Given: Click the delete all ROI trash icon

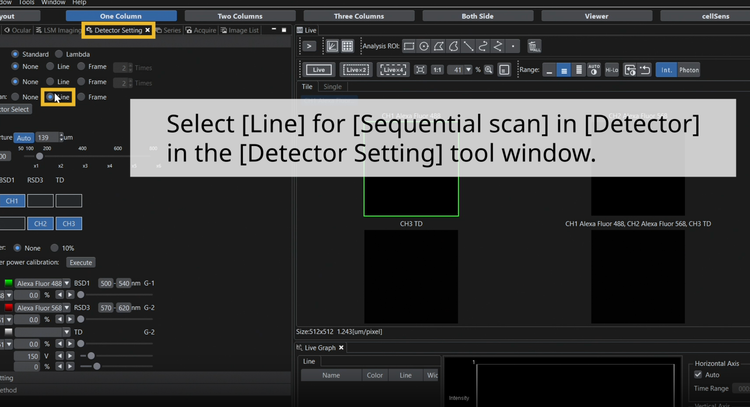Looking at the screenshot, I should click(534, 46).
